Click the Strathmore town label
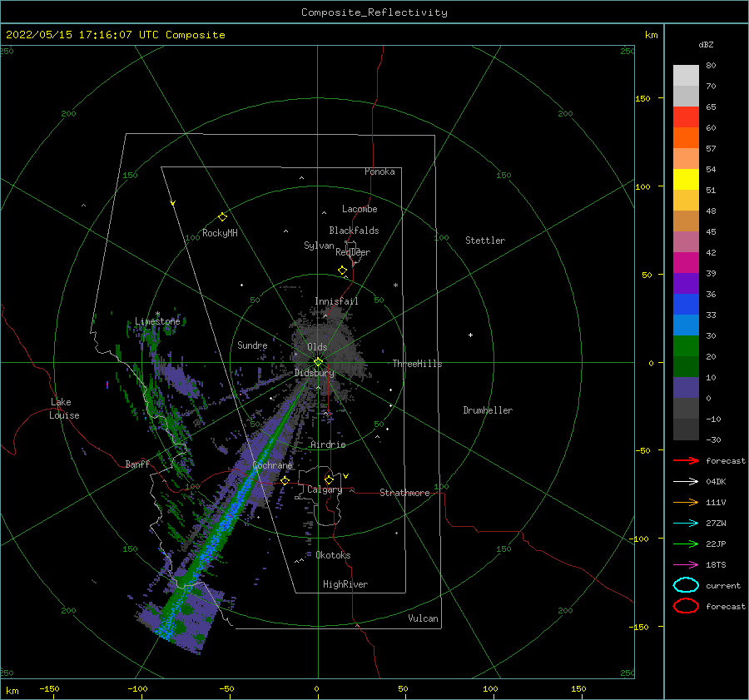749x700 pixels. tap(404, 493)
